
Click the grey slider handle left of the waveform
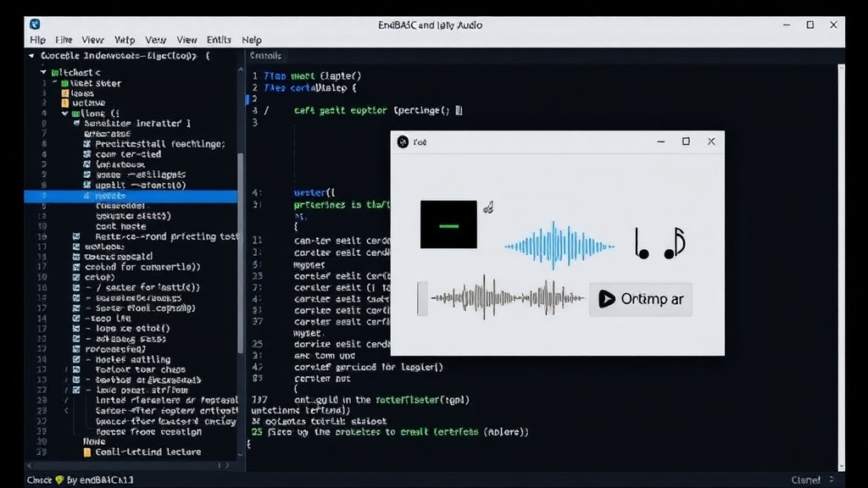tap(422, 299)
